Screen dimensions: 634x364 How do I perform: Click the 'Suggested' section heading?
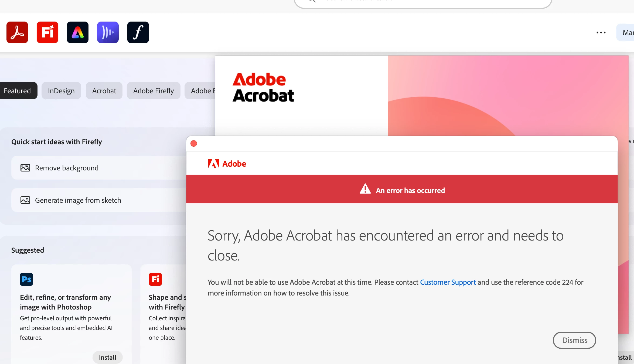point(28,250)
